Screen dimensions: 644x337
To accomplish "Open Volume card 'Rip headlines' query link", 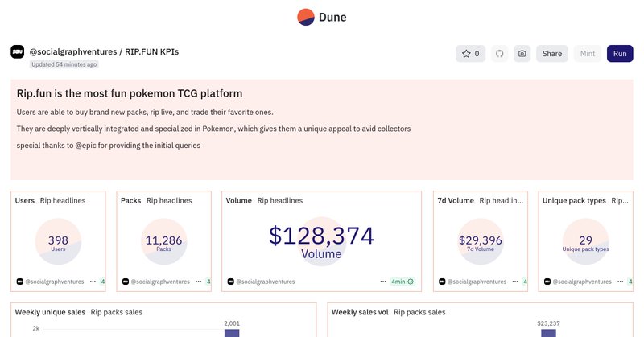I will point(279,201).
